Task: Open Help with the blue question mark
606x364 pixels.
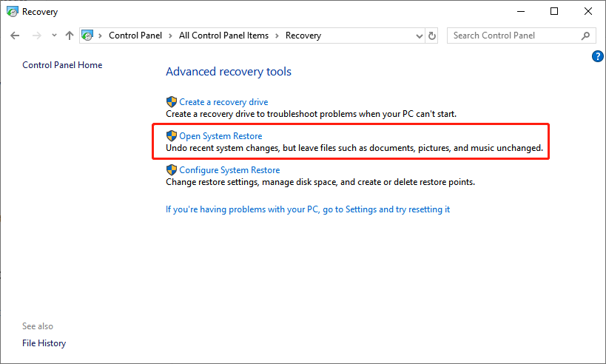Action: point(598,56)
